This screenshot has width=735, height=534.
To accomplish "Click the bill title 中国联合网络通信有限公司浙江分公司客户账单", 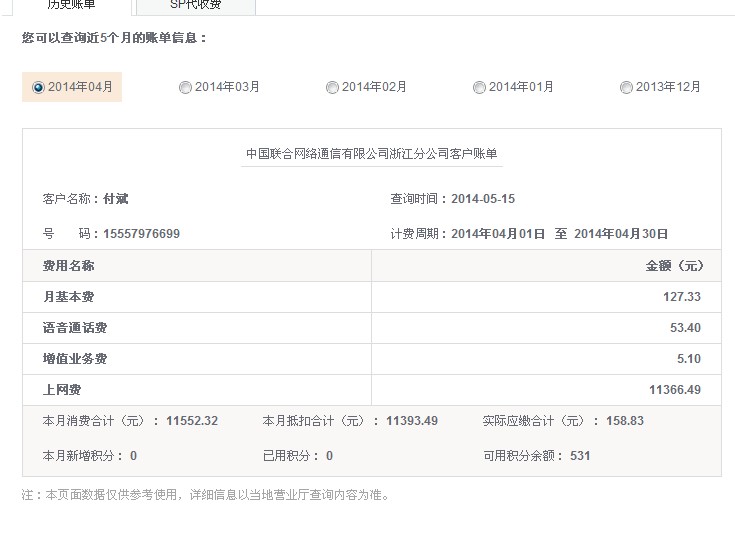I will point(371,154).
